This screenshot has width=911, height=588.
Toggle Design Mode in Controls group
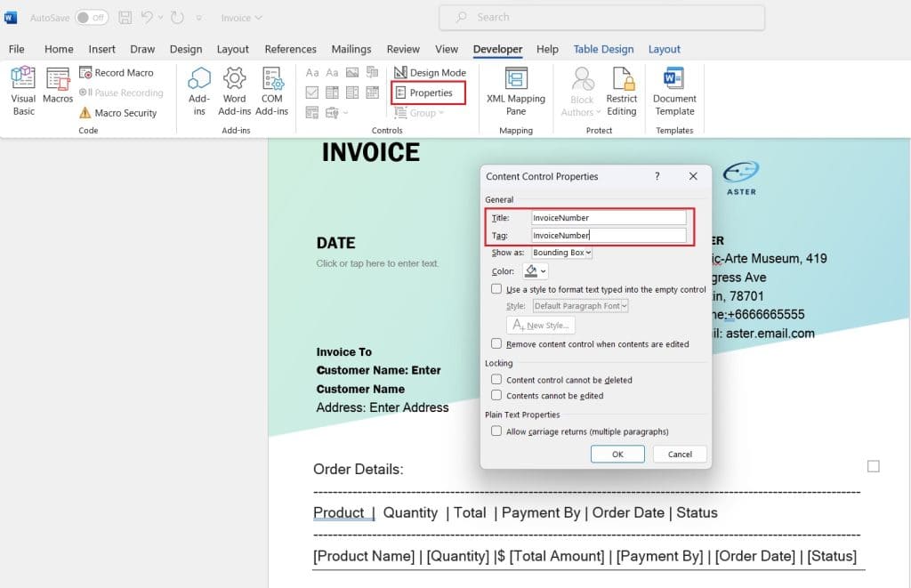click(430, 73)
